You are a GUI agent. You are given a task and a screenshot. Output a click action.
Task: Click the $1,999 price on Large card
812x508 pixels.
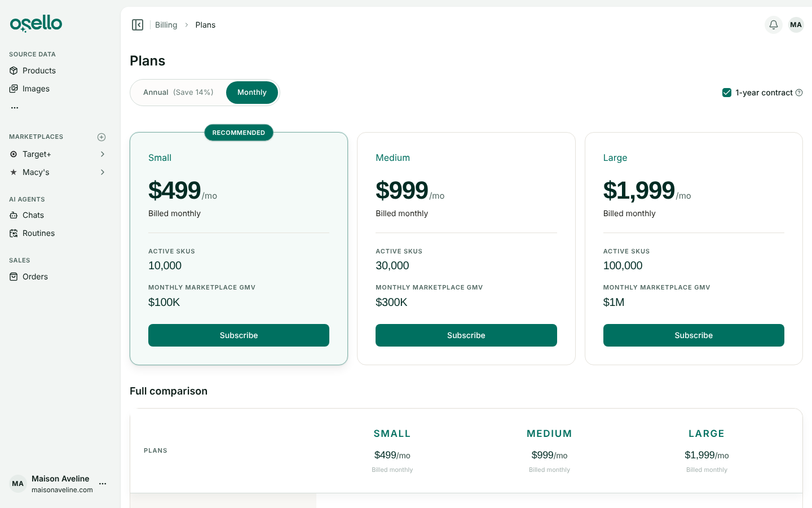point(639,190)
